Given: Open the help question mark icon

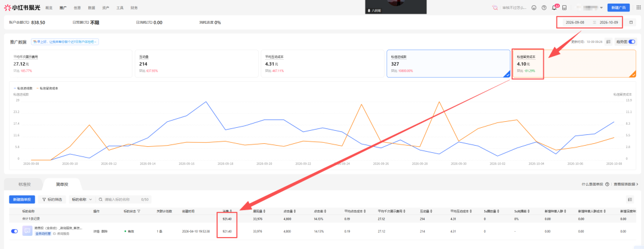Looking at the screenshot, I should pos(544,7).
